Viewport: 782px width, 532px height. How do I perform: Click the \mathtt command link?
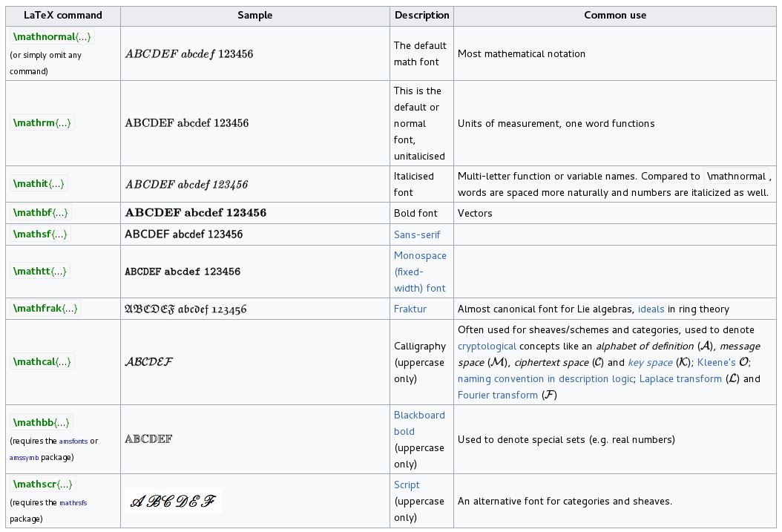[x=33, y=271]
